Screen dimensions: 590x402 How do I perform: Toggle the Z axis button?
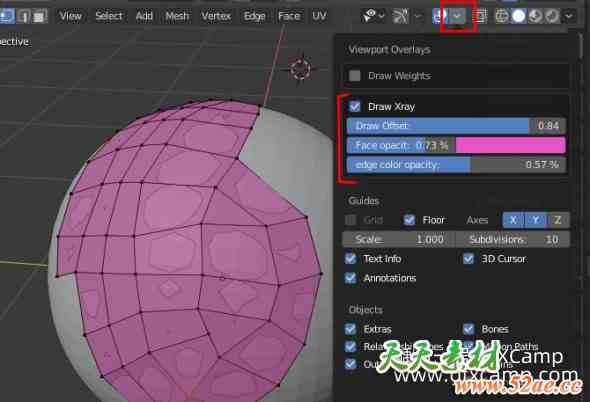558,220
